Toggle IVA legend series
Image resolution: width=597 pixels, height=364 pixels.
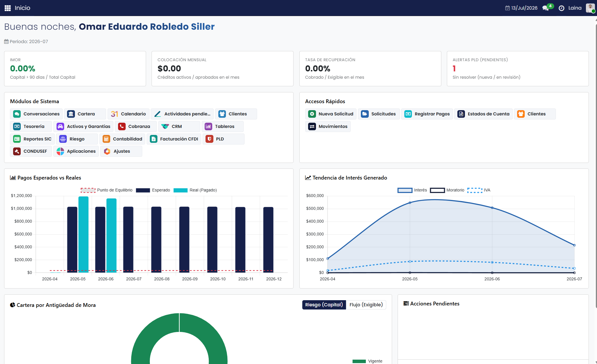tap(479, 190)
